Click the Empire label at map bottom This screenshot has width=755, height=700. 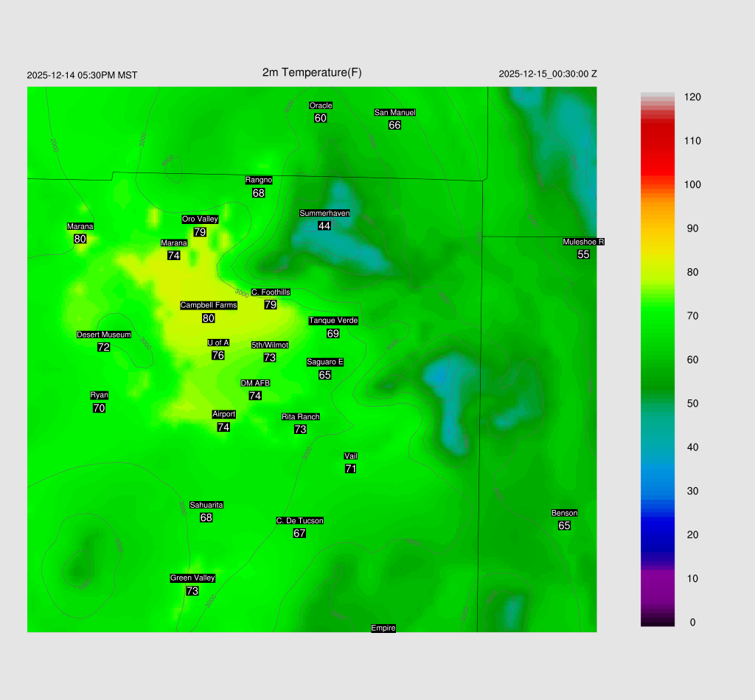(x=383, y=628)
